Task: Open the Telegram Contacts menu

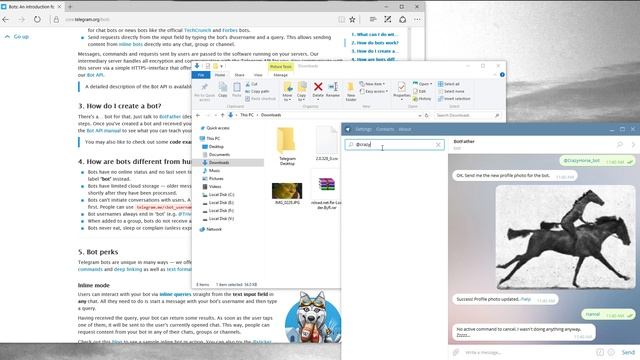Action: pyautogui.click(x=385, y=129)
